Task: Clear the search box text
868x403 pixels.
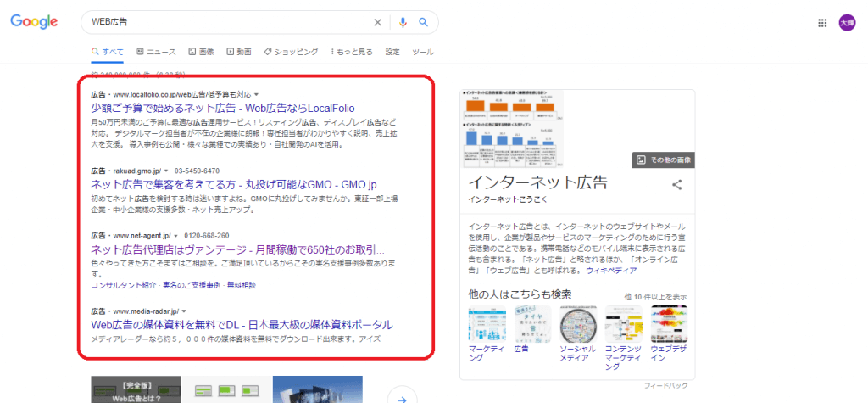Action: [x=377, y=22]
